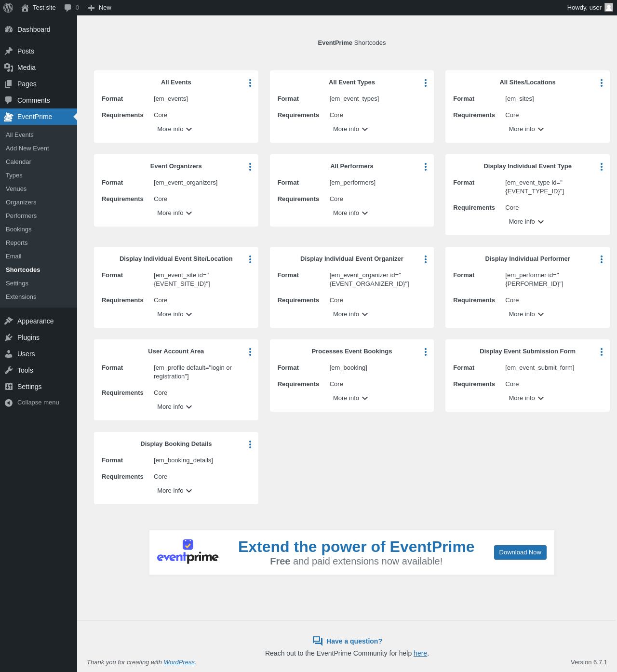The height and width of the screenshot is (672, 617).
Task: Click the Settings sliders icon in sidebar
Action: pyautogui.click(x=9, y=387)
